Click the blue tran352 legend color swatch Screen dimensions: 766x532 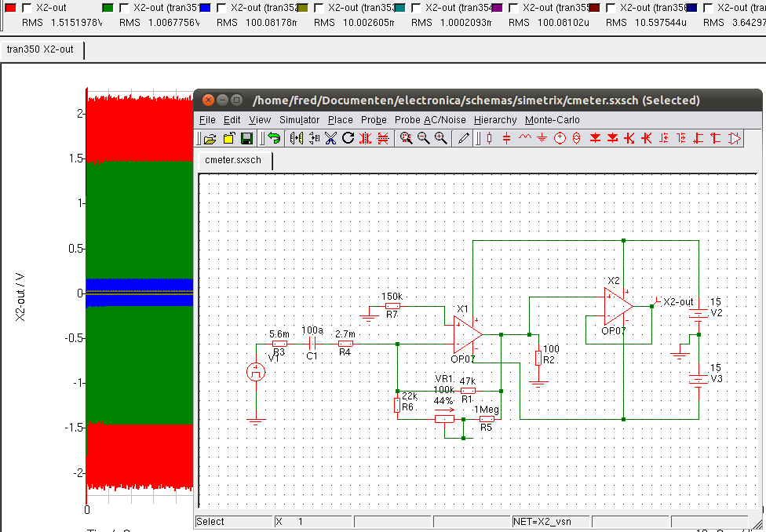(205, 8)
